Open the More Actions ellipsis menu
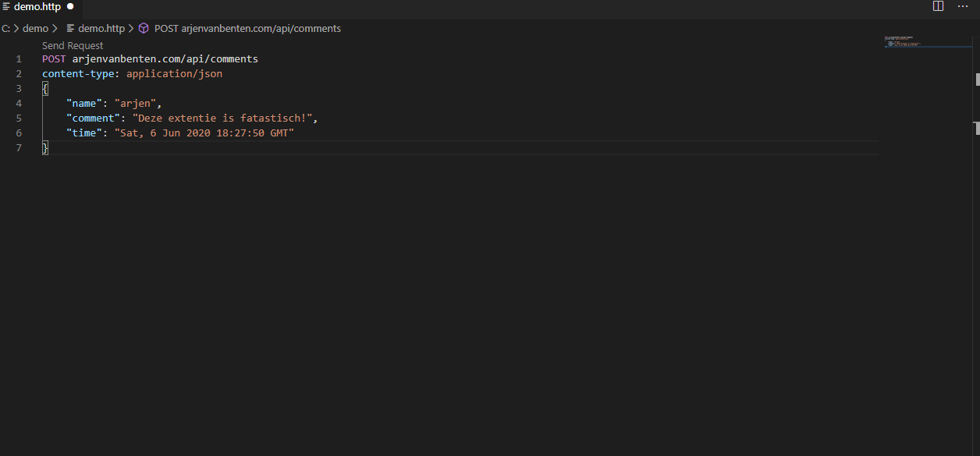This screenshot has height=456, width=980. tap(963, 6)
